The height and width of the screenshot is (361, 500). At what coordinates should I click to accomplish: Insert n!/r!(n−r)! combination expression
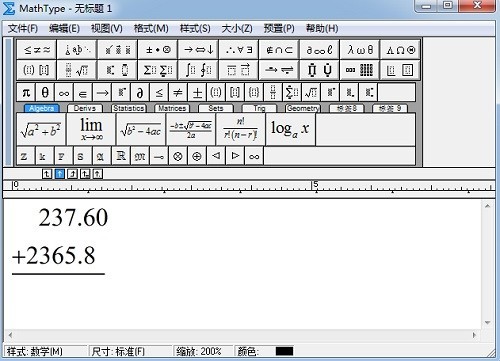point(240,129)
